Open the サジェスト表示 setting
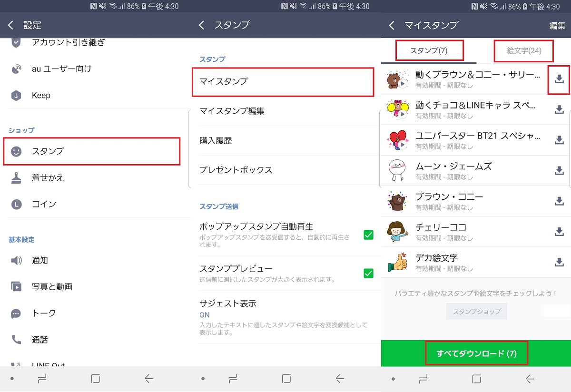The height and width of the screenshot is (392, 571). 285,317
